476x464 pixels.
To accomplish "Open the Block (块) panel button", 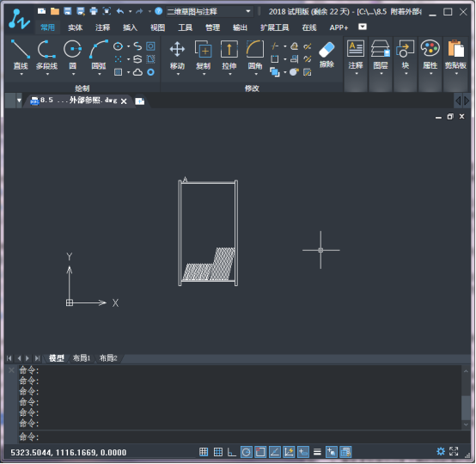I will coord(406,57).
